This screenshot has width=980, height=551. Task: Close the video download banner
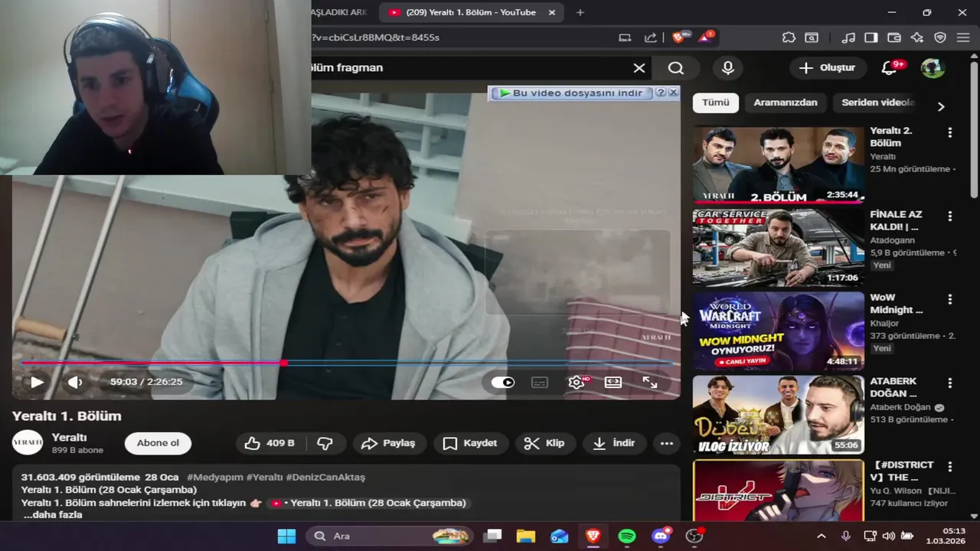click(673, 93)
